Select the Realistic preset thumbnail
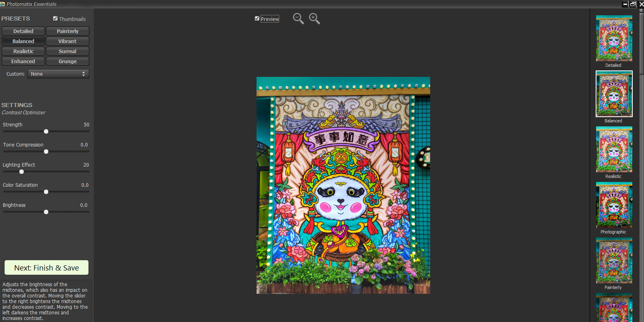Viewport: 644px width, 322px height. [x=614, y=150]
